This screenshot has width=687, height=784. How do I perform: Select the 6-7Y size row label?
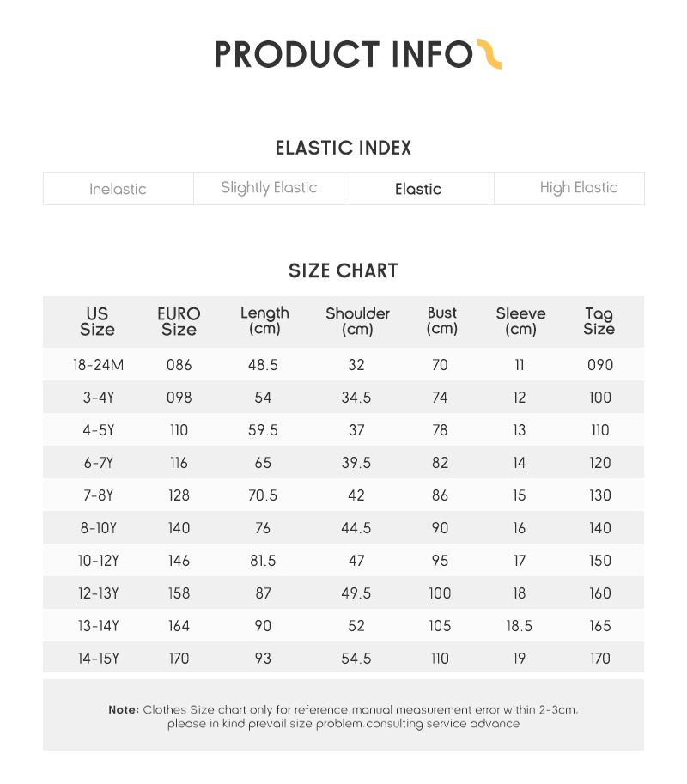[x=99, y=463]
